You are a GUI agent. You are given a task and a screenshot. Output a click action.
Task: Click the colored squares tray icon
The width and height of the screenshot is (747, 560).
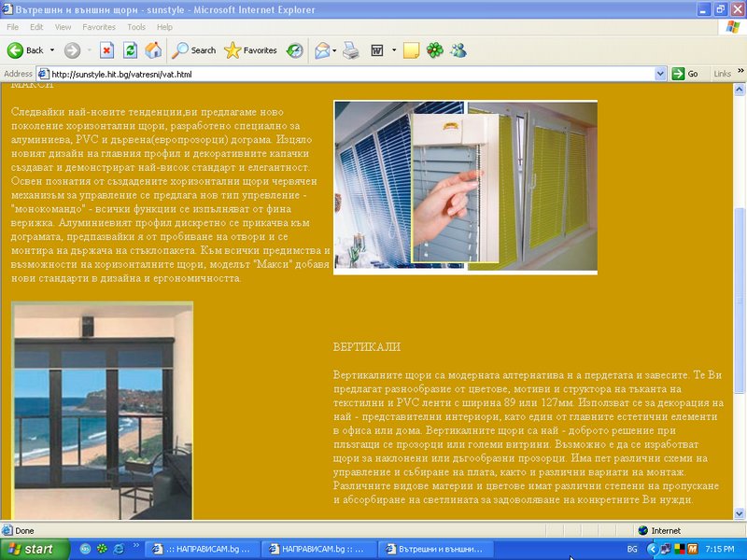680,549
